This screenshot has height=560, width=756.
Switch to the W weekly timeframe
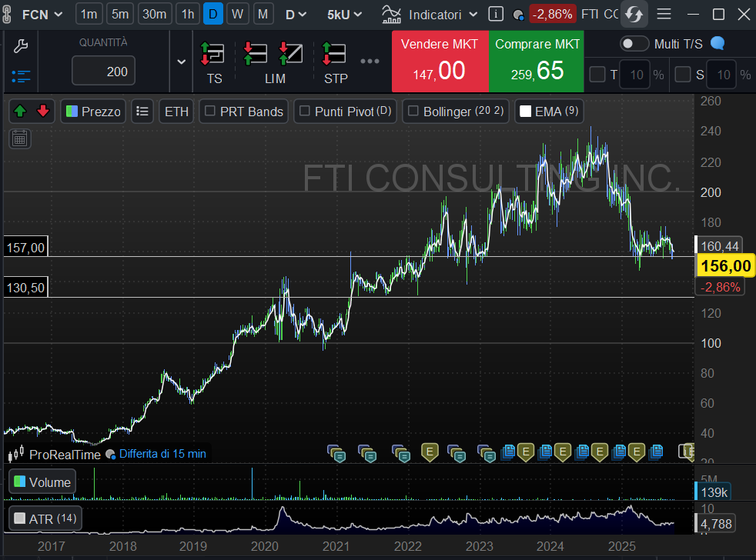click(x=238, y=14)
